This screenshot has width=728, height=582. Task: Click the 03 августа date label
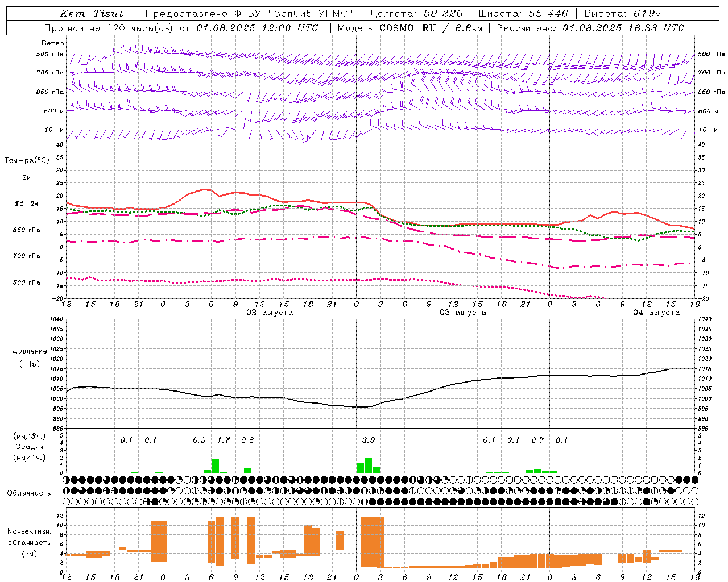[x=463, y=313]
